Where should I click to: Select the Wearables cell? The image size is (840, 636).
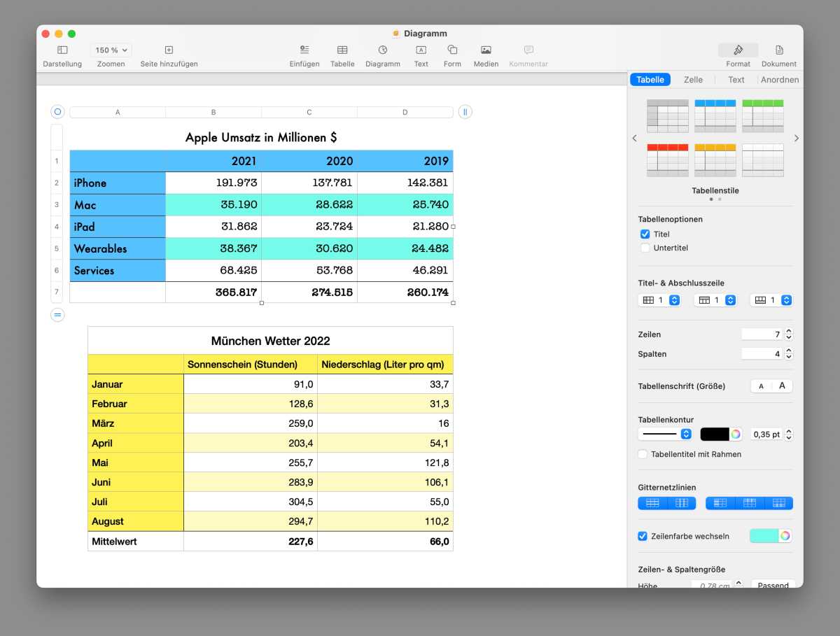click(118, 248)
